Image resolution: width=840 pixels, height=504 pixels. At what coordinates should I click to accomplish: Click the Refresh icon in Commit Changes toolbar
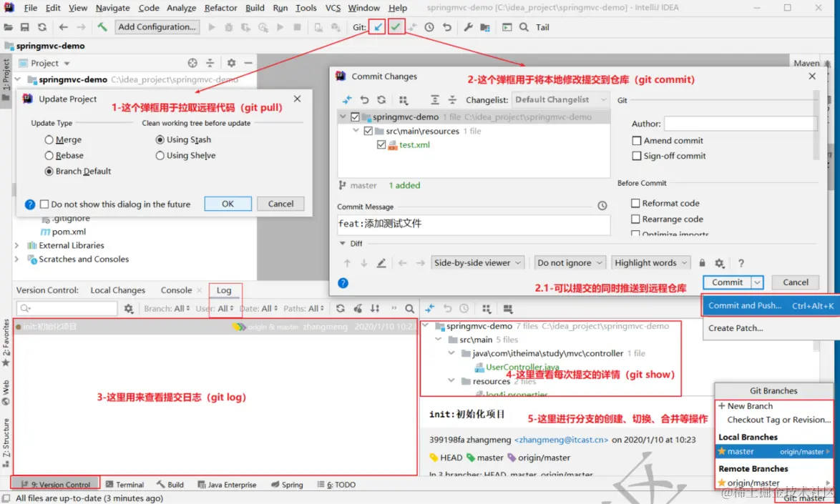click(x=381, y=99)
